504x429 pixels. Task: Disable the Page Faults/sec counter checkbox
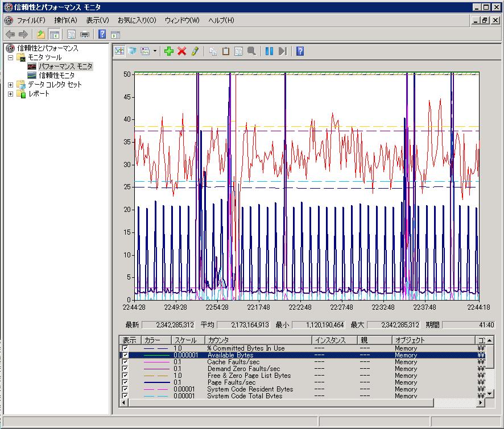(125, 382)
